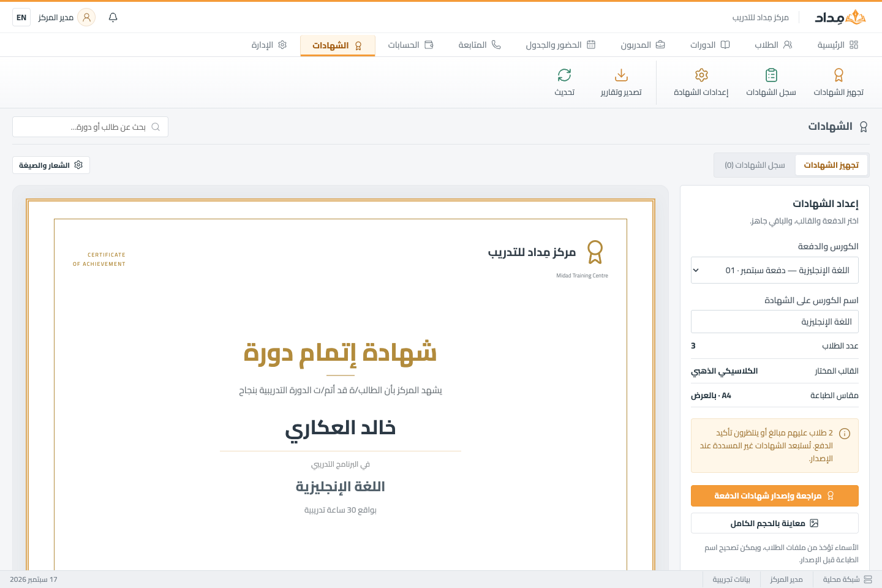Click the phone icon beside المتابعة
The width and height of the screenshot is (882, 588).
pyautogui.click(x=496, y=45)
